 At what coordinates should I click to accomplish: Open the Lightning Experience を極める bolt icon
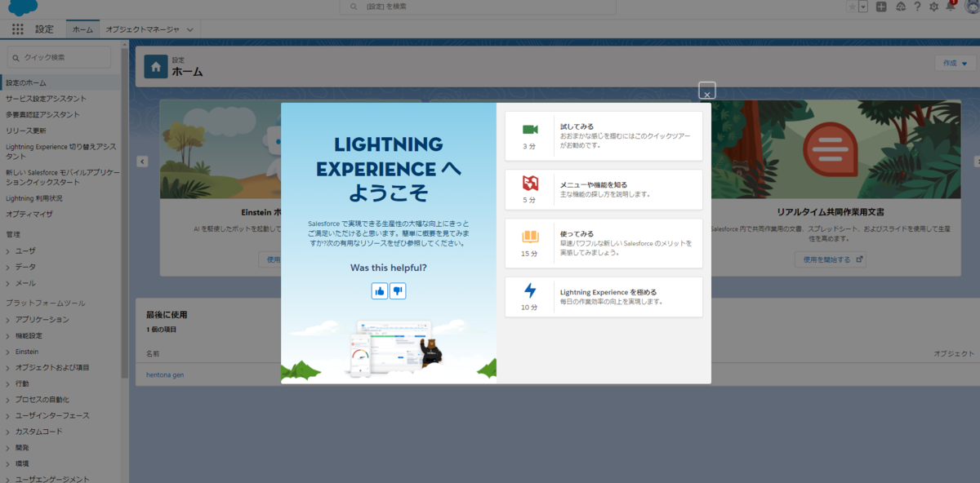click(530, 290)
